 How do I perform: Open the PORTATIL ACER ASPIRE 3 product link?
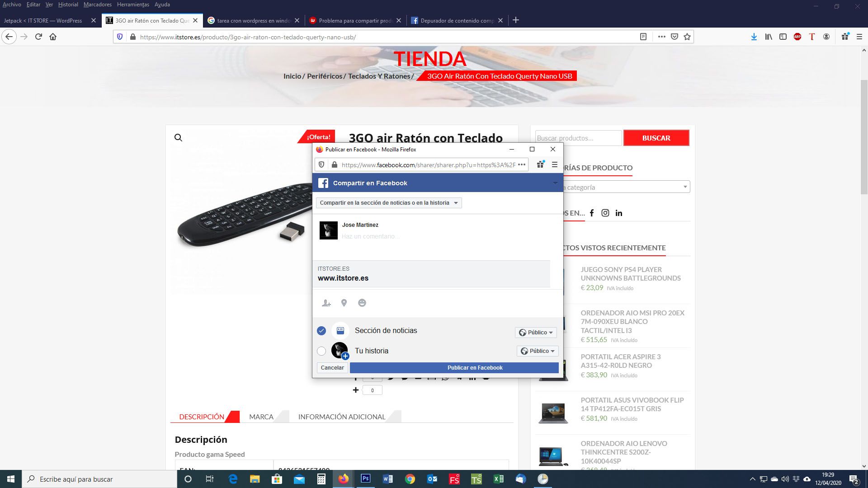[621, 361]
